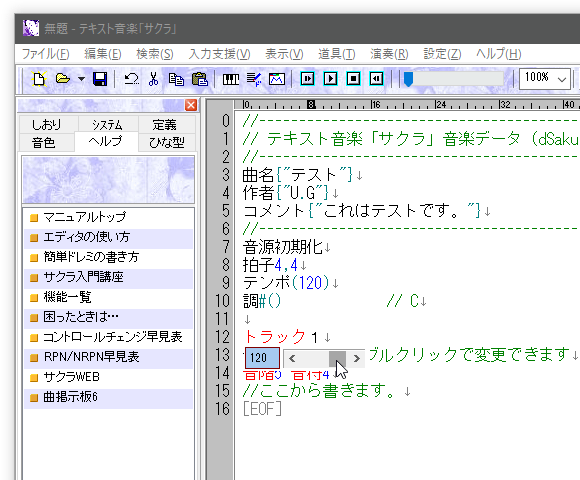580x480 pixels.
Task: Click the 120 value input box
Action: coord(262,358)
